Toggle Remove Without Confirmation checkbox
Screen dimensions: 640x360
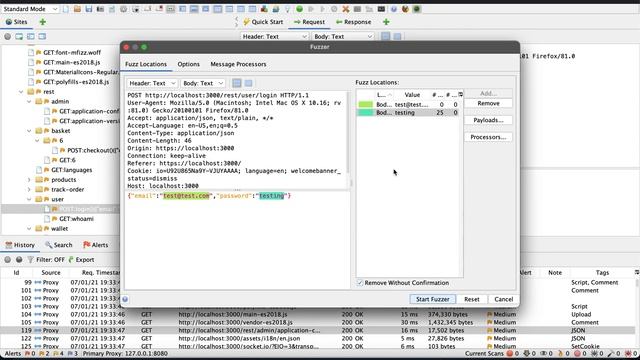(x=360, y=282)
